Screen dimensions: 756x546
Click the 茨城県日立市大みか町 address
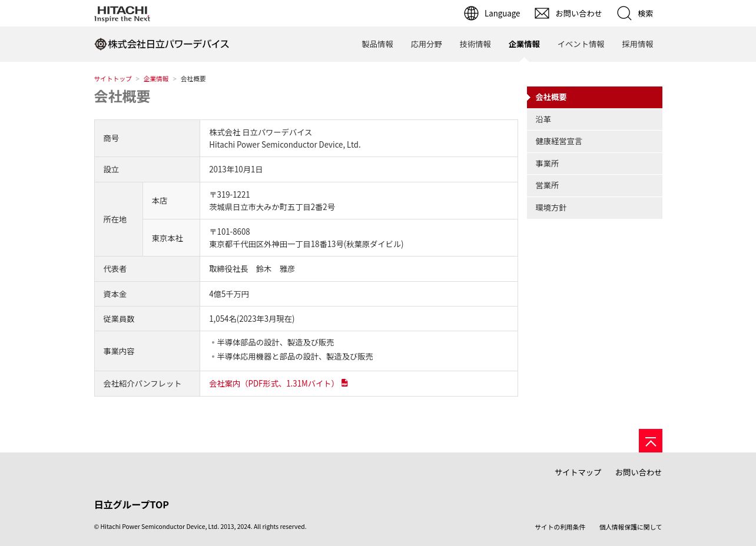(x=272, y=207)
